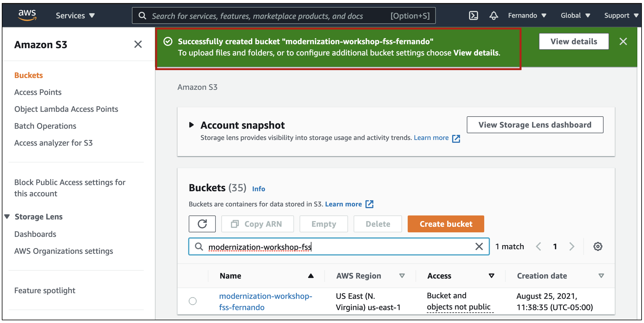Go to next page of buckets
The width and height of the screenshot is (644, 323).
(572, 246)
